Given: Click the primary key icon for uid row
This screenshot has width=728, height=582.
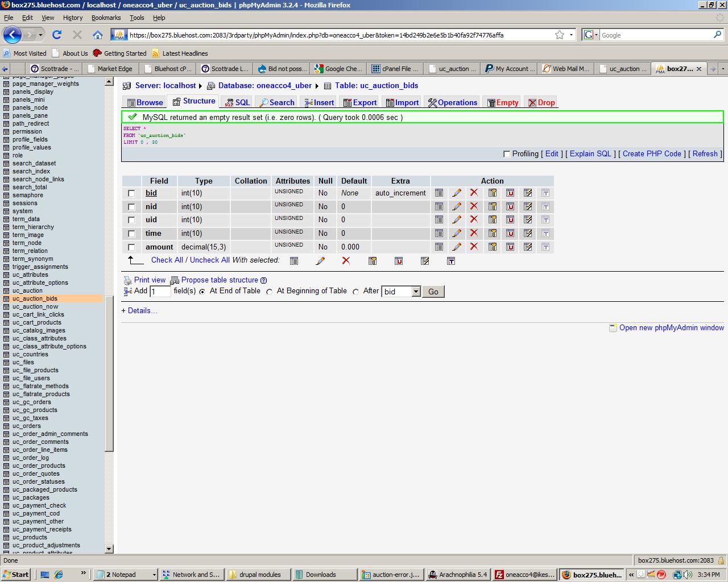Looking at the screenshot, I should [x=493, y=220].
